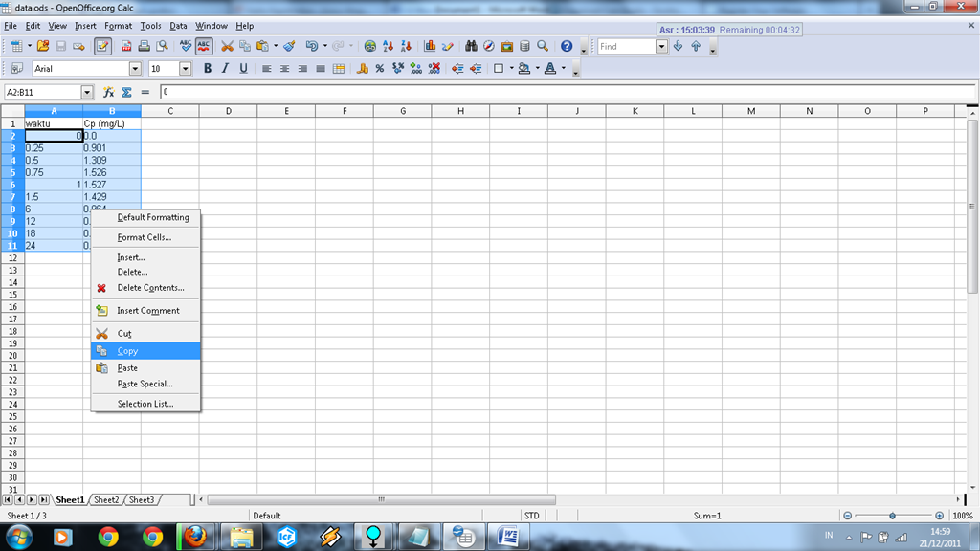
Task: Find previous up arrow
Action: [696, 46]
